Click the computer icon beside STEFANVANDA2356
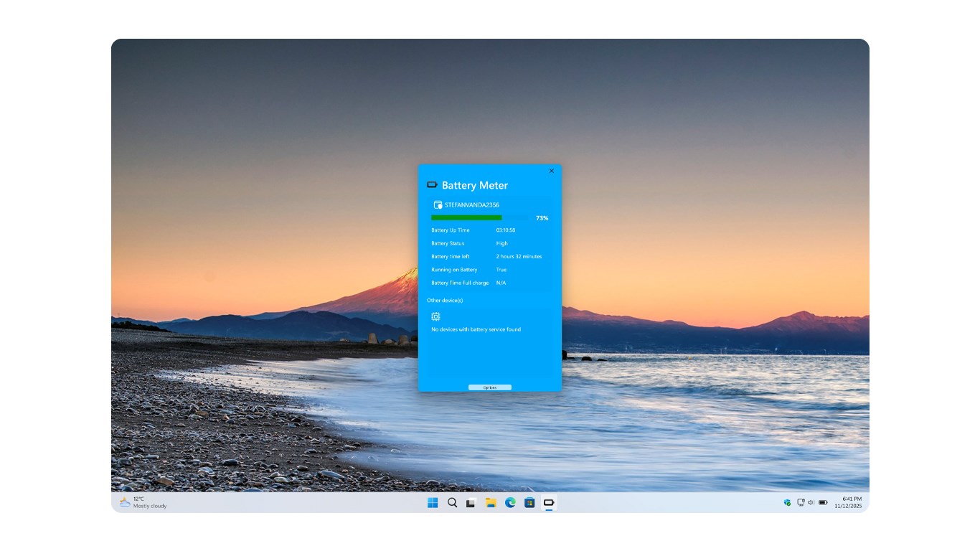This screenshot has height=551, width=980. click(438, 205)
